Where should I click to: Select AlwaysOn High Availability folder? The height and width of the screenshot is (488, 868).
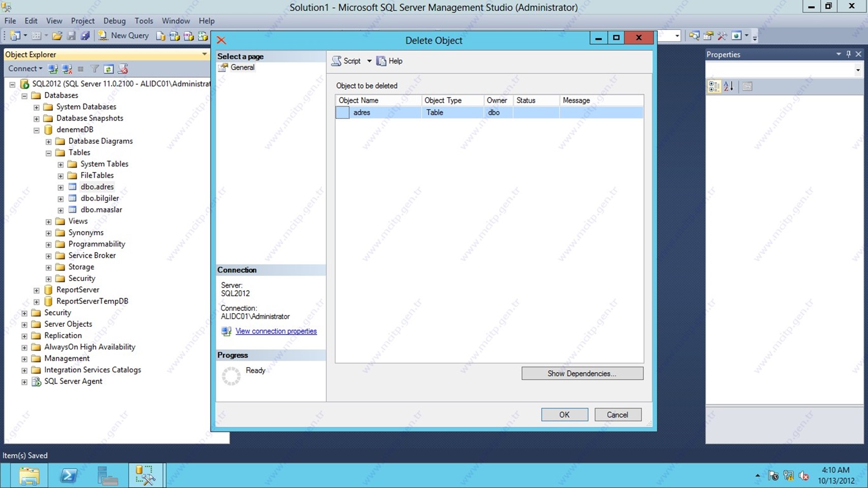(x=89, y=347)
